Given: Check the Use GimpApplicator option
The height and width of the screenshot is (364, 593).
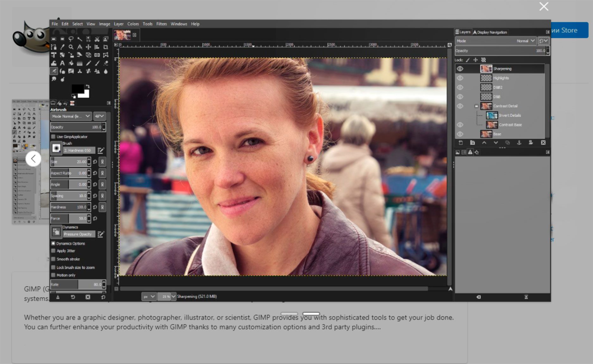Looking at the screenshot, I should point(53,137).
